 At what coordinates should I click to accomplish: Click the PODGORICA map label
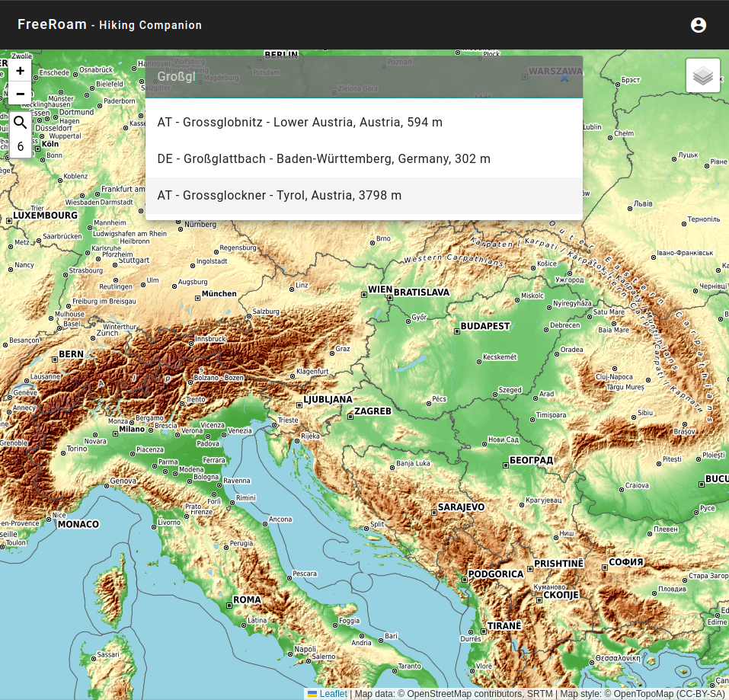(x=496, y=574)
